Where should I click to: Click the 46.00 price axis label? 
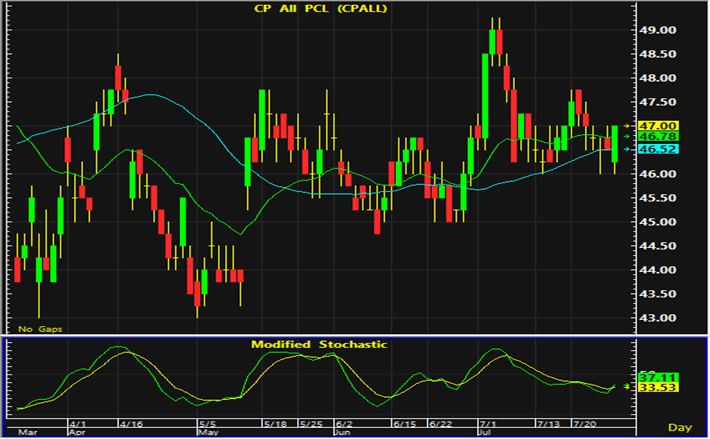click(657, 174)
